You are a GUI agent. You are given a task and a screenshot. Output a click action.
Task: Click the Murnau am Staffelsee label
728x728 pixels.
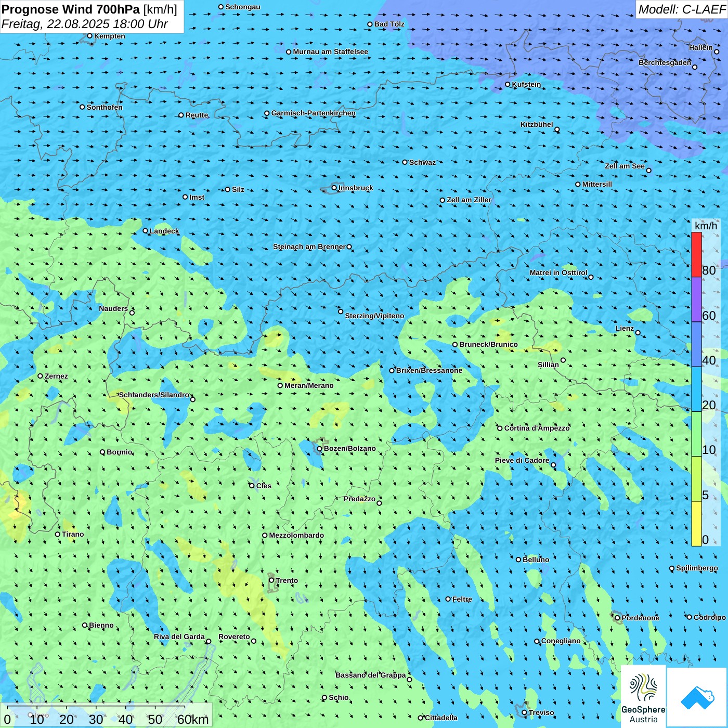330,51
